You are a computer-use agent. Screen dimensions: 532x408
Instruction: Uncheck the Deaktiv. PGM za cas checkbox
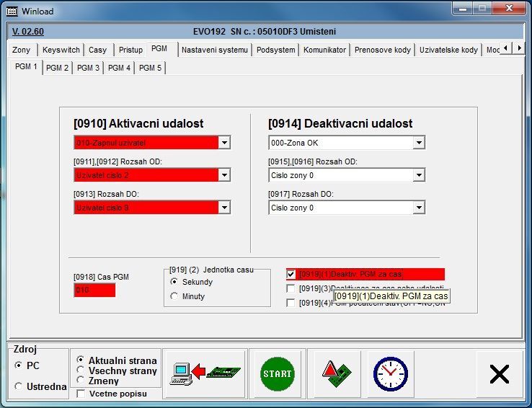(291, 275)
